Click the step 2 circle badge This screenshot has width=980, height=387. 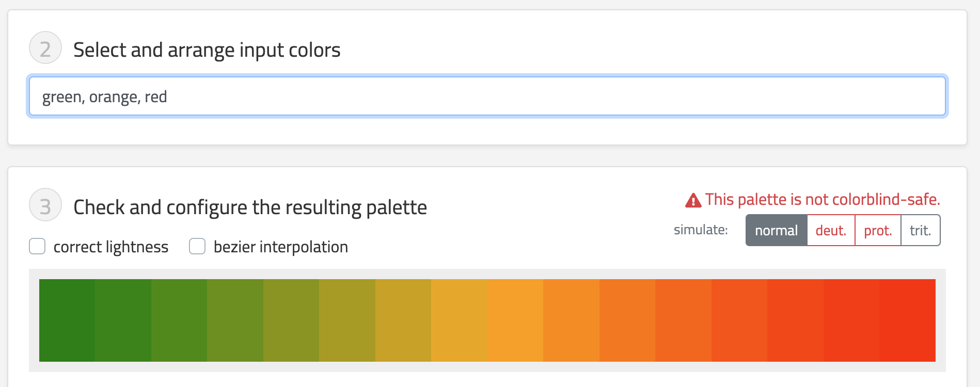45,48
